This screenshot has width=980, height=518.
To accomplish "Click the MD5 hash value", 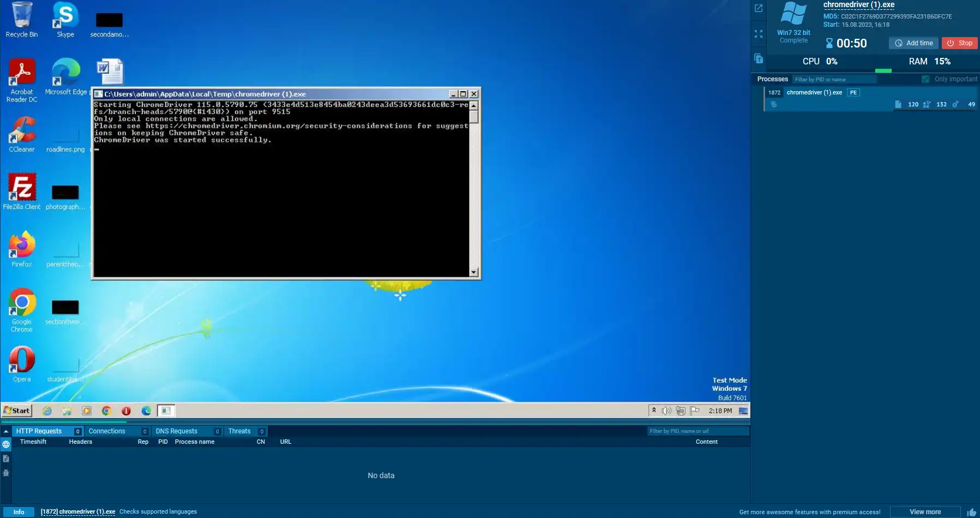I will [x=896, y=16].
